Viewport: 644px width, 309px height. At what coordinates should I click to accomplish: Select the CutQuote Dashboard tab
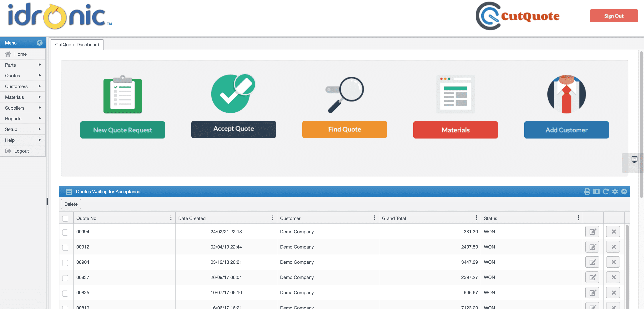(x=77, y=45)
